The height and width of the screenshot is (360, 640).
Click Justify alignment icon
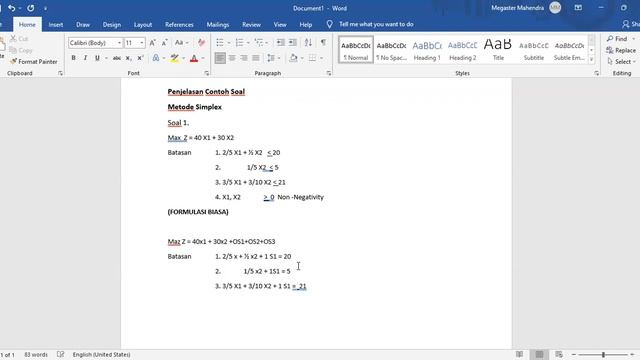(x=256, y=58)
